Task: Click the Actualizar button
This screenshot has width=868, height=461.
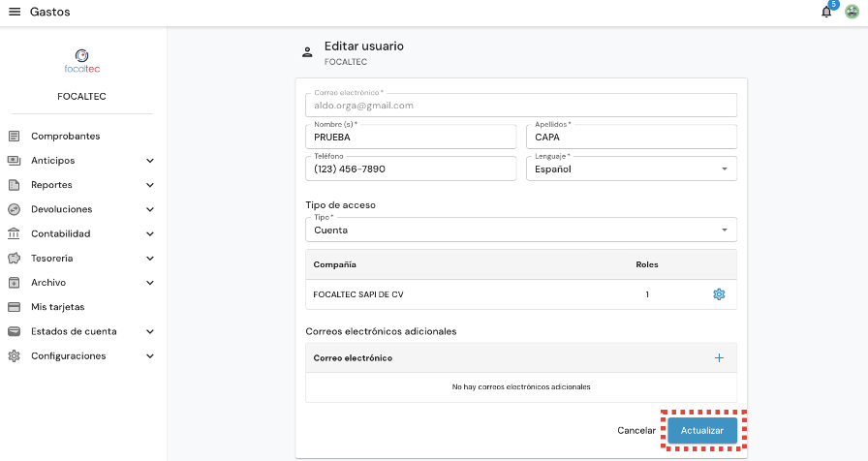Action: (702, 431)
